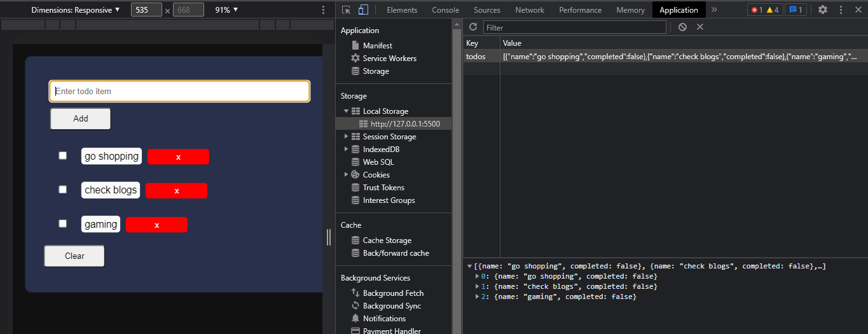Image resolution: width=868 pixels, height=334 pixels.
Task: Open DevTools settings gear
Action: [823, 10]
